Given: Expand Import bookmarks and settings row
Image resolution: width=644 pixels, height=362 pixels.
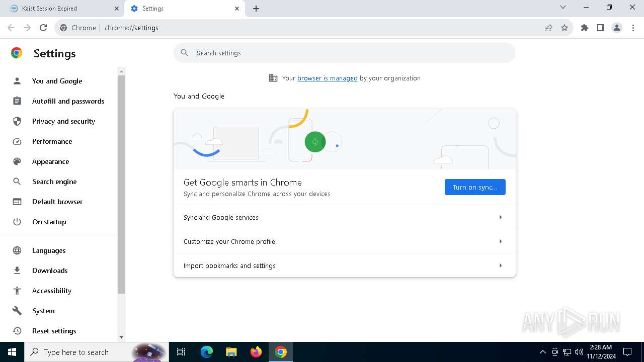Looking at the screenshot, I should [345, 265].
